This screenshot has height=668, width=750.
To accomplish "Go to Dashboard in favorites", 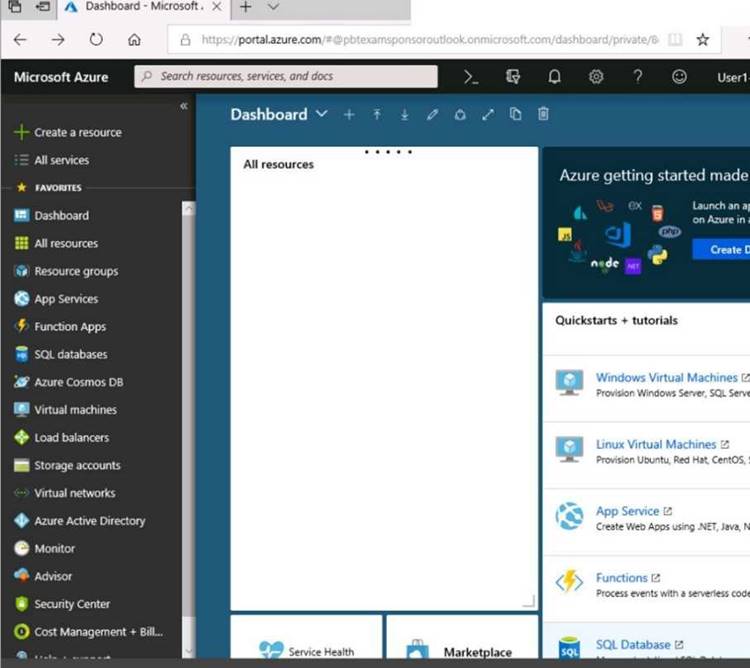I will [52, 216].
